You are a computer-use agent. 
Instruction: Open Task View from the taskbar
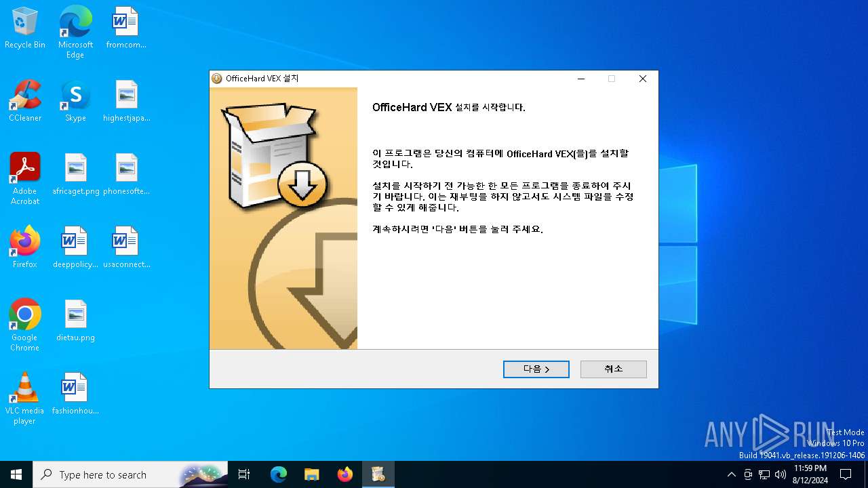pyautogui.click(x=244, y=474)
